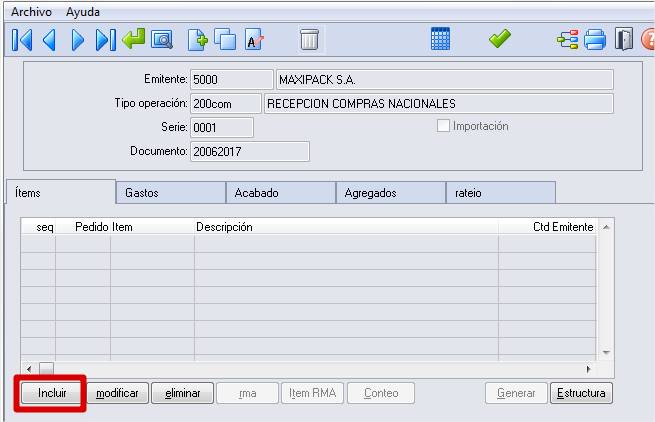Viewport: 655px width, 422px height.
Task: Go to the next record
Action: [x=78, y=40]
